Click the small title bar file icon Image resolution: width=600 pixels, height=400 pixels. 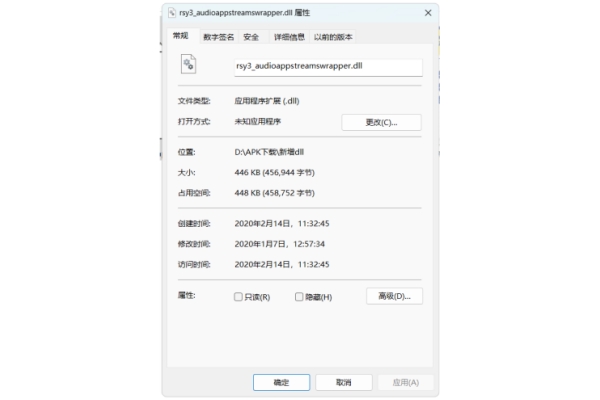171,13
